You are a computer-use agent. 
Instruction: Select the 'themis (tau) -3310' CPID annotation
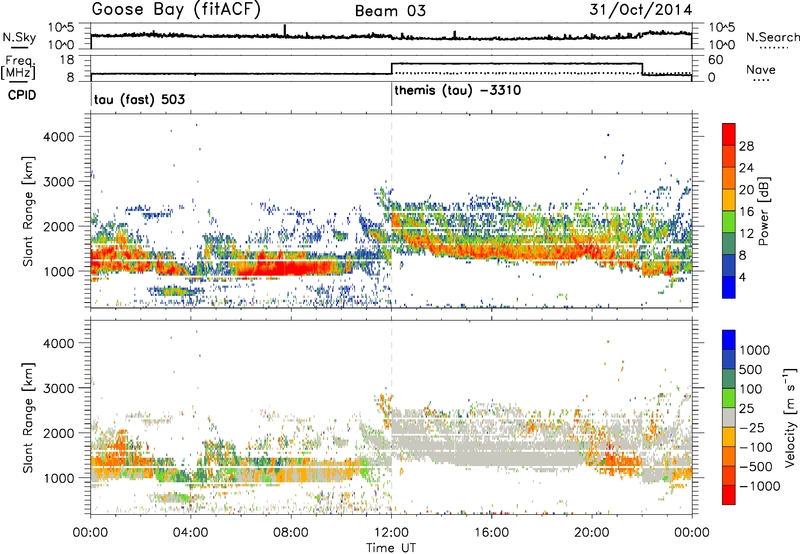[458, 91]
